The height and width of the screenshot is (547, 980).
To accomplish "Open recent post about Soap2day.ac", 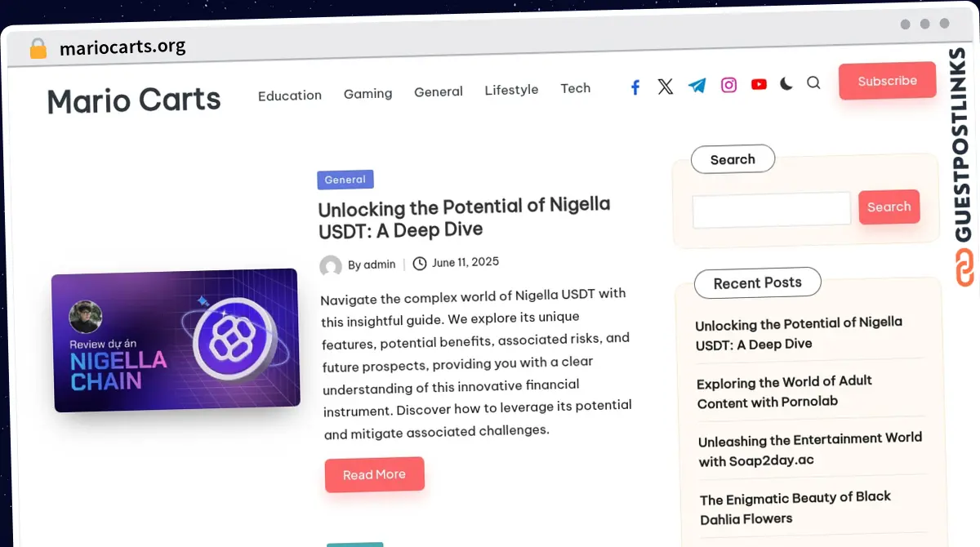I will [810, 450].
